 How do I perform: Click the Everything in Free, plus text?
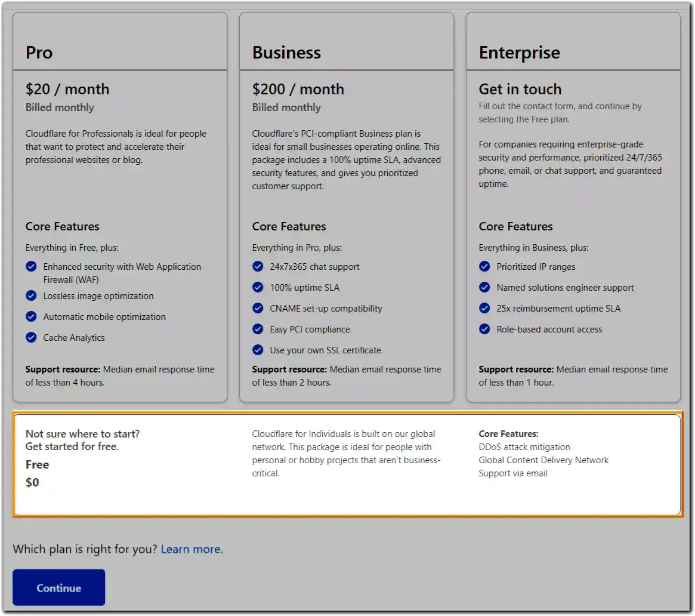click(72, 248)
